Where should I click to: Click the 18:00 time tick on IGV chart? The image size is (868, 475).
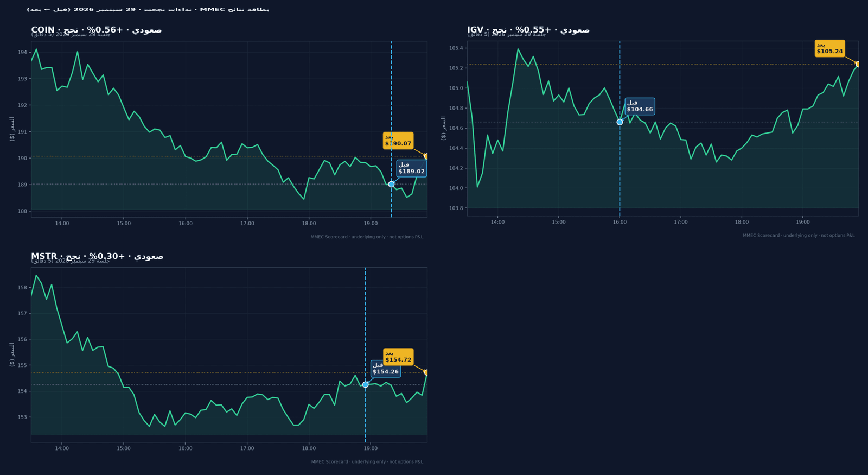pos(742,222)
